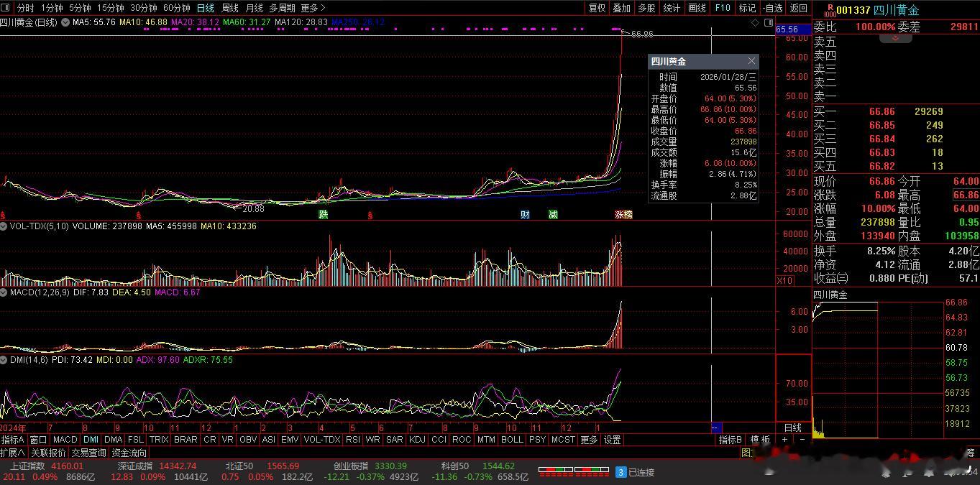Close the 四川黄金 info popup

pos(751,61)
